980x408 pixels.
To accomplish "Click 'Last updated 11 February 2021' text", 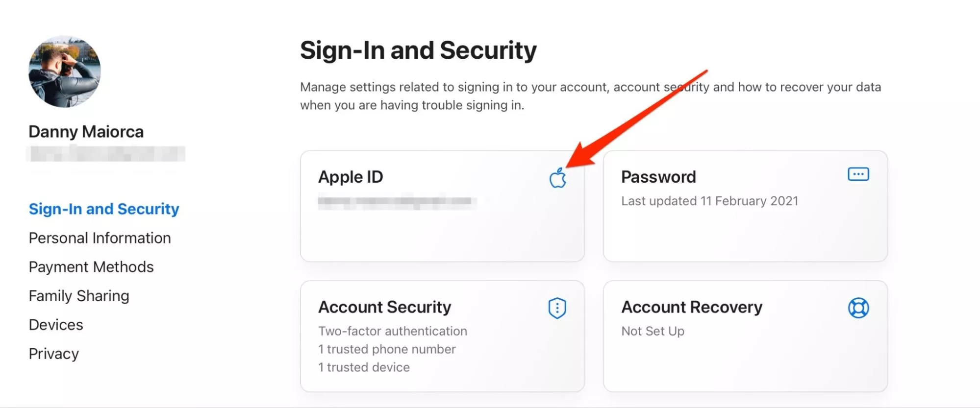I will point(709,201).
